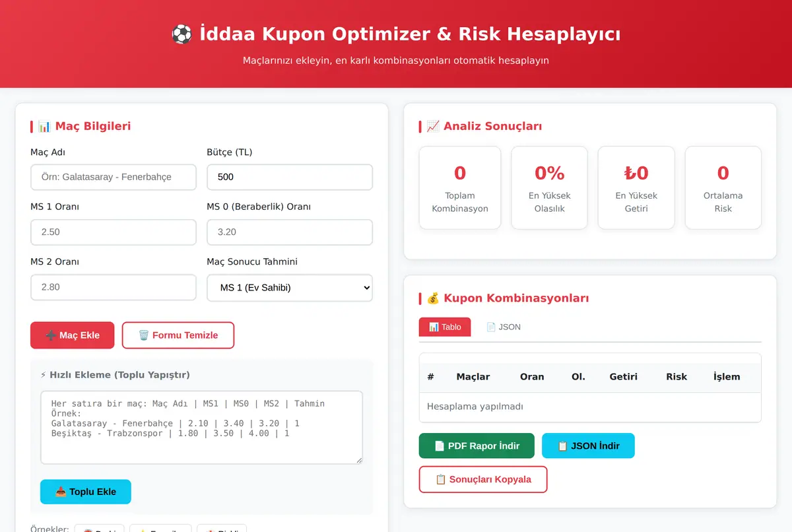
Task: Click the Ortalama Risk stat card
Action: tap(723, 188)
